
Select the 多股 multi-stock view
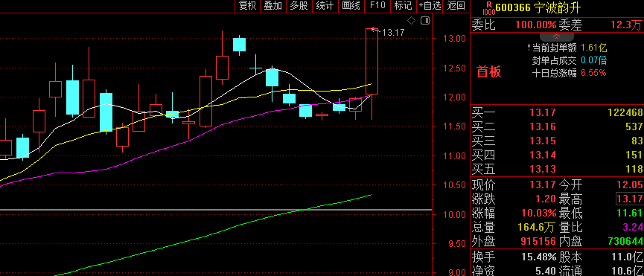(299, 6)
